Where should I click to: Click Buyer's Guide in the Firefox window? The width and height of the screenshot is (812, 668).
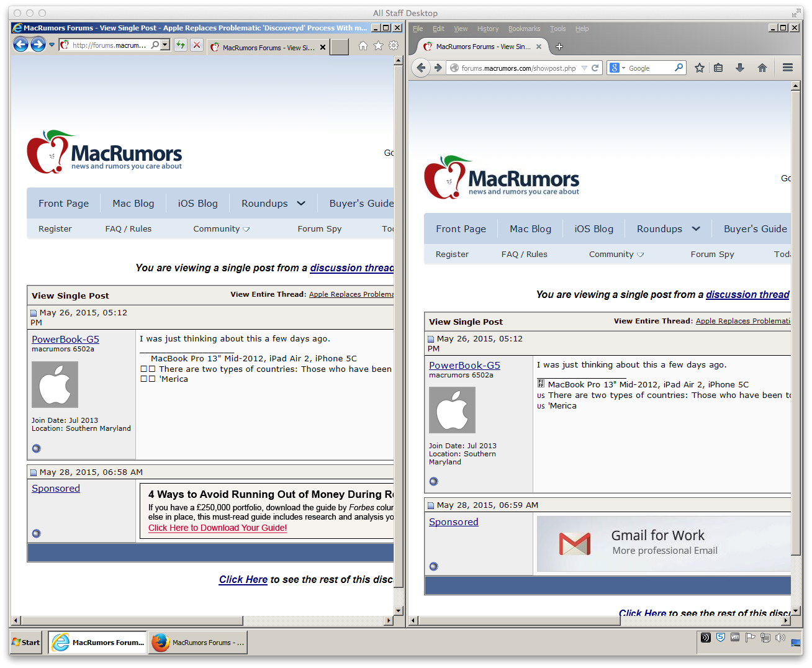(756, 229)
